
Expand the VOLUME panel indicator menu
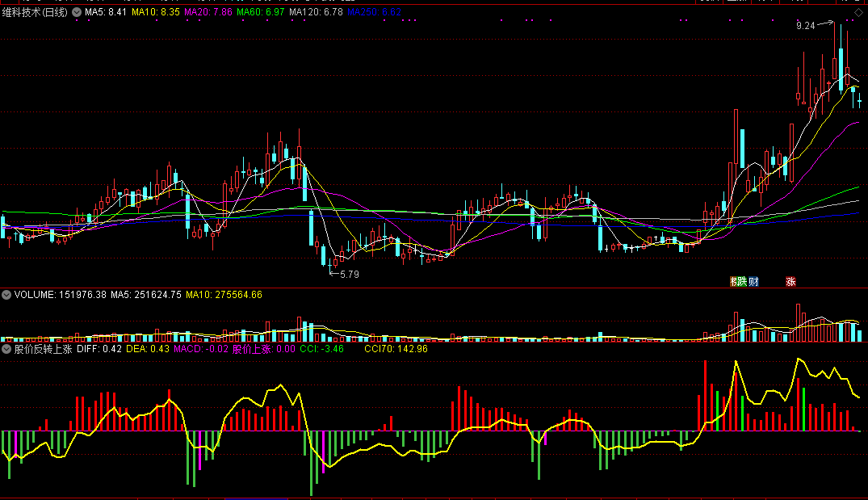click(6, 295)
